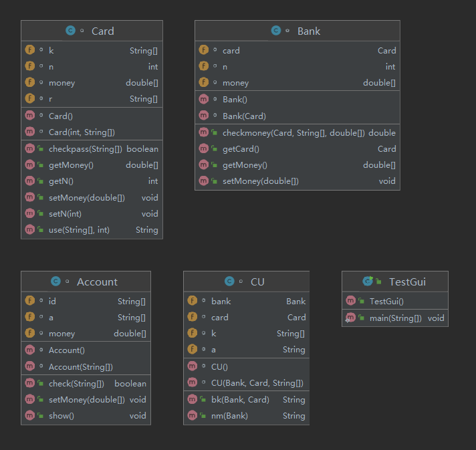Click the method icon of nm(Bank)
The image size is (476, 450).
[193, 415]
